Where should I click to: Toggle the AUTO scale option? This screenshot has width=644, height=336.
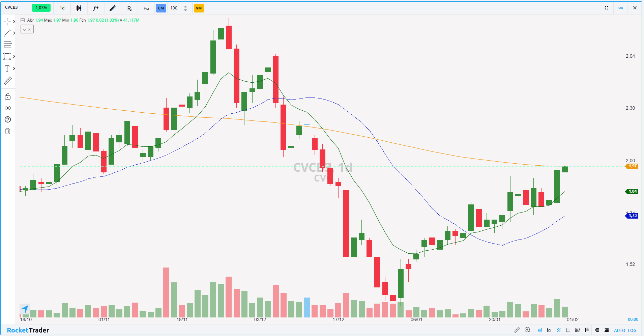coord(619,330)
